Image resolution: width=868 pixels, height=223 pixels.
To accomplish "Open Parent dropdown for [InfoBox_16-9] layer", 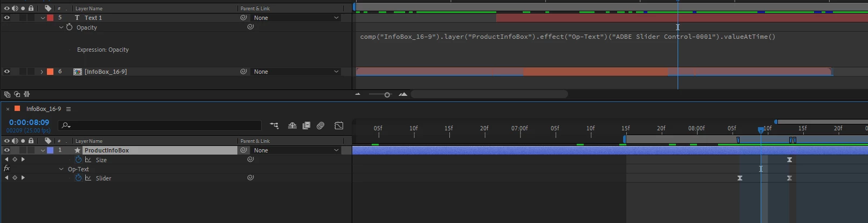I will pos(297,72).
